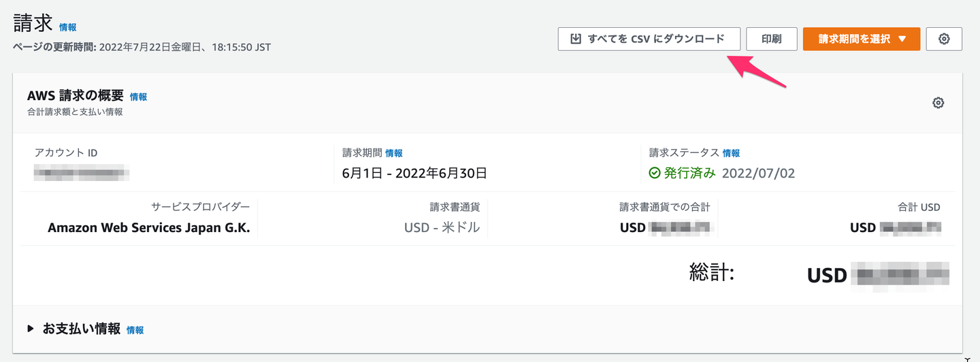Click the green 発行済み check icon
Screen dimensions: 980x362
click(655, 173)
